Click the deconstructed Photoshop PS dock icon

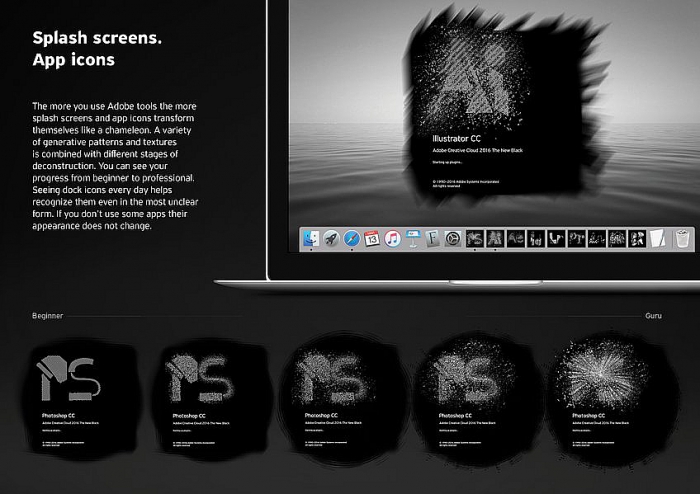(x=475, y=239)
